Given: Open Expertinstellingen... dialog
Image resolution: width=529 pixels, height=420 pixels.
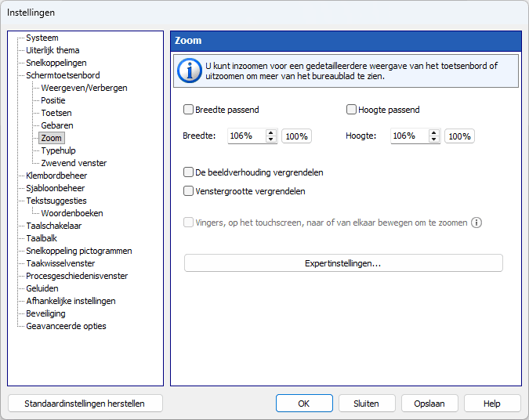Looking at the screenshot, I should (343, 263).
